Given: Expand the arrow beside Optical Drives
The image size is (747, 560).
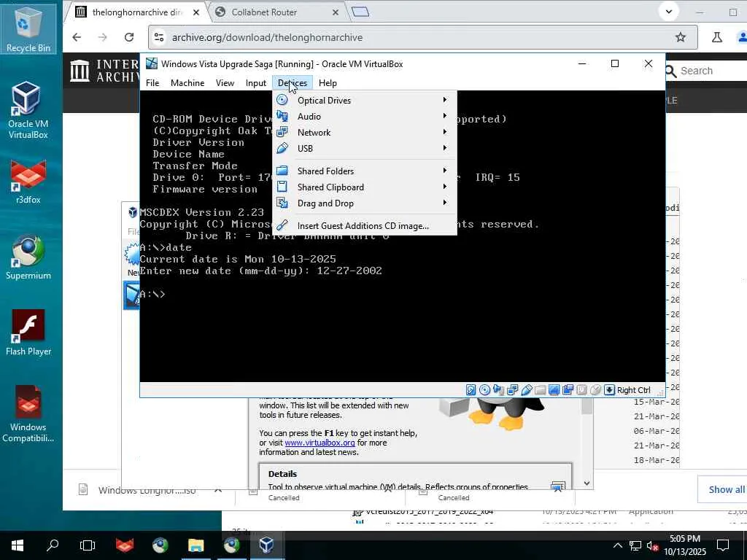Looking at the screenshot, I should click(x=445, y=99).
